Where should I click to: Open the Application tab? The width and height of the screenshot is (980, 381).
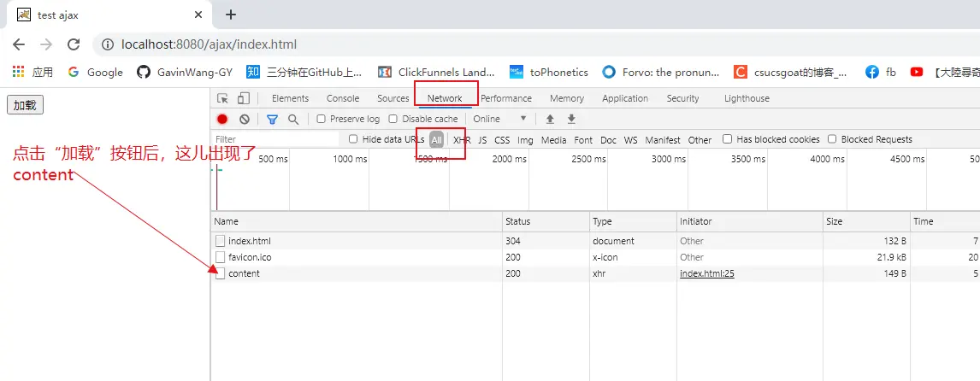point(624,98)
